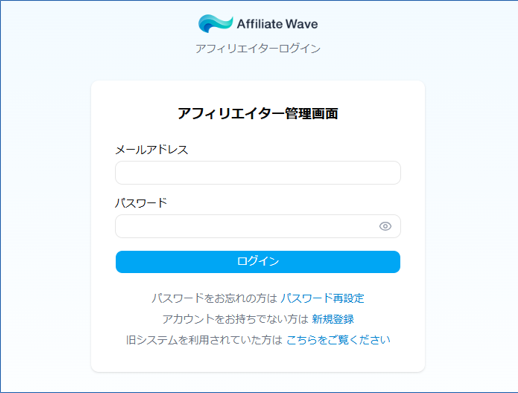Click the パスワード field label
This screenshot has width=518, height=393.
pos(141,203)
